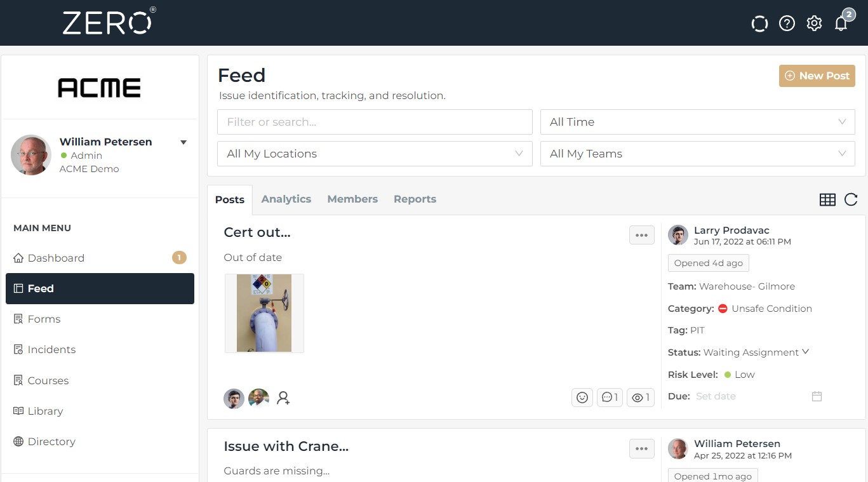
Task: Expand the All My Teams dropdown
Action: [x=697, y=154]
